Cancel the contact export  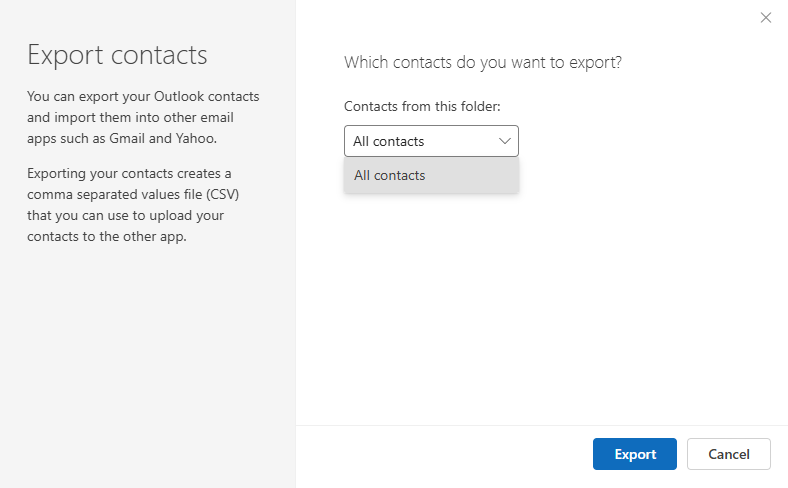point(728,454)
